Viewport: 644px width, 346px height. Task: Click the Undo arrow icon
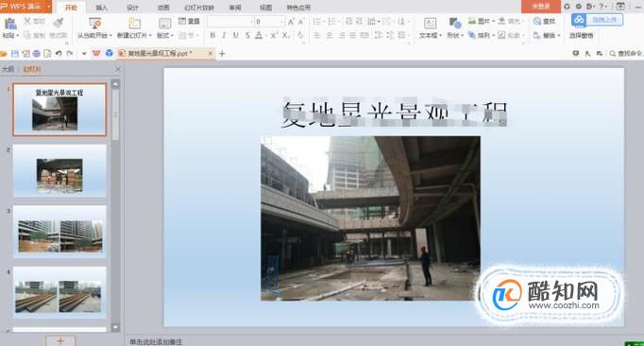[x=59, y=54]
